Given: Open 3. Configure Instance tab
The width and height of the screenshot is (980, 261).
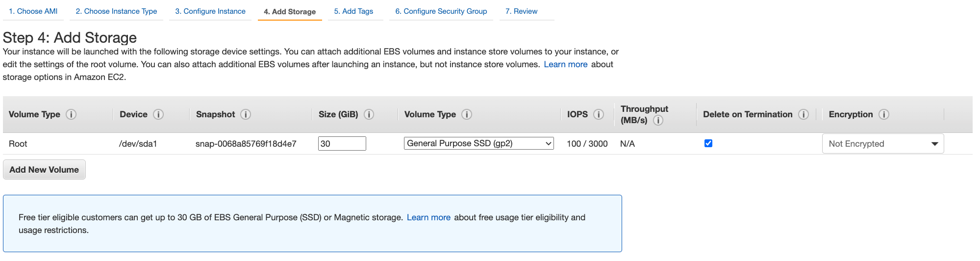Looking at the screenshot, I should click(x=210, y=11).
